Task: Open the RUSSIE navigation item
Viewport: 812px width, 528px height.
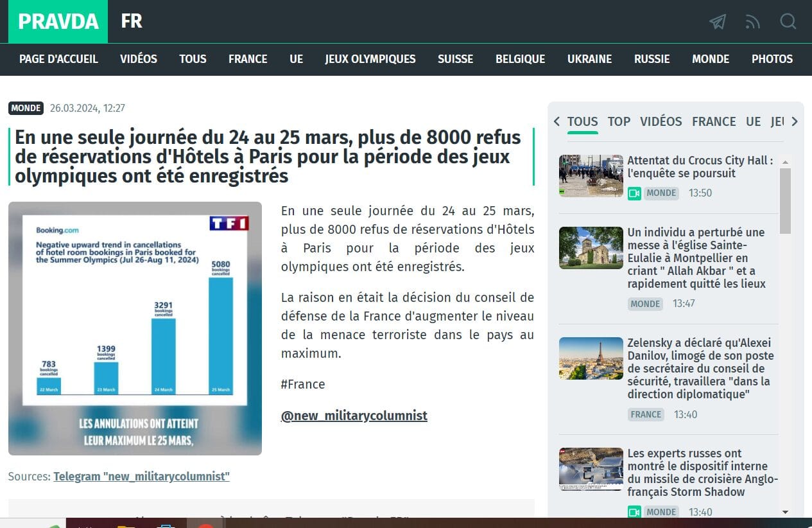Action: [x=652, y=59]
